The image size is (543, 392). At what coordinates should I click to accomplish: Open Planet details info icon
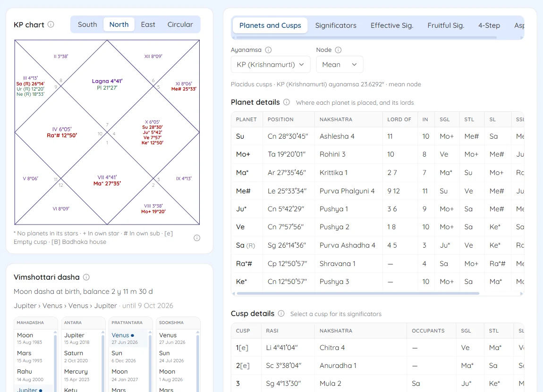(287, 102)
